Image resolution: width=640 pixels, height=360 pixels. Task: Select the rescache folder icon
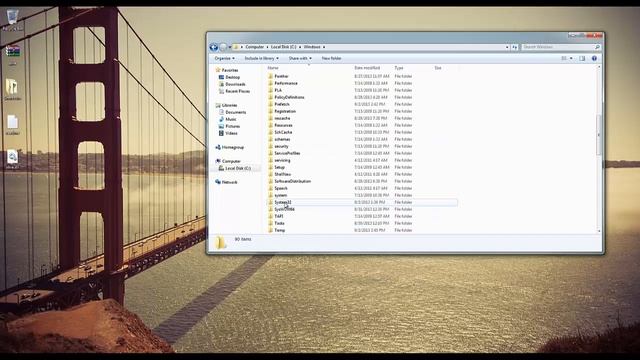pos(271,118)
